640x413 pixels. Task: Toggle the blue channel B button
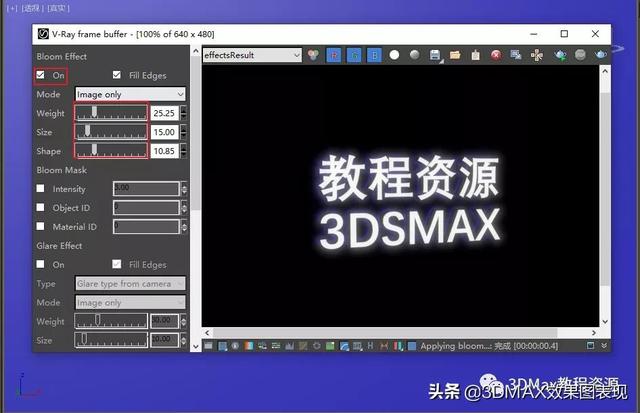pyautogui.click(x=374, y=55)
